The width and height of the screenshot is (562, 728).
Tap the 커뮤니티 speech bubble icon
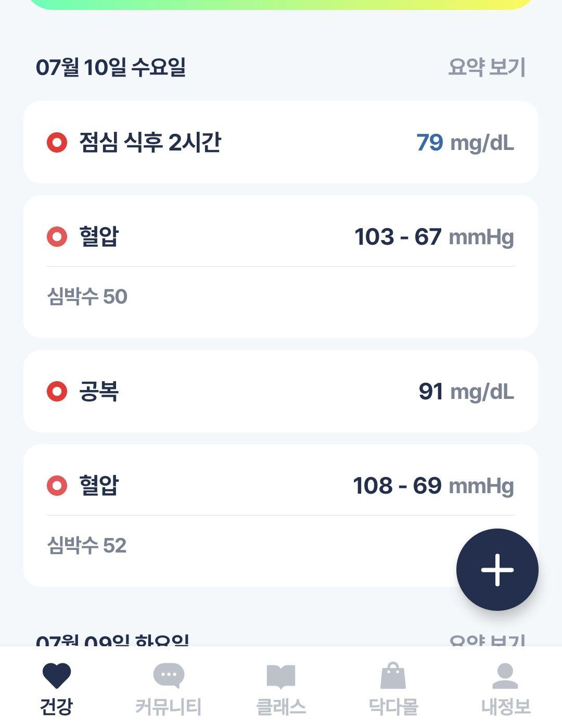click(169, 676)
